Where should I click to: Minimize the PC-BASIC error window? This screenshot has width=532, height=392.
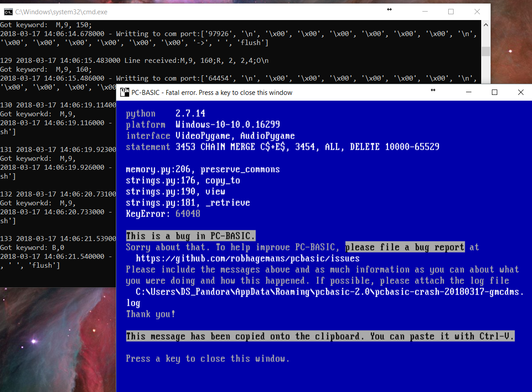point(468,92)
